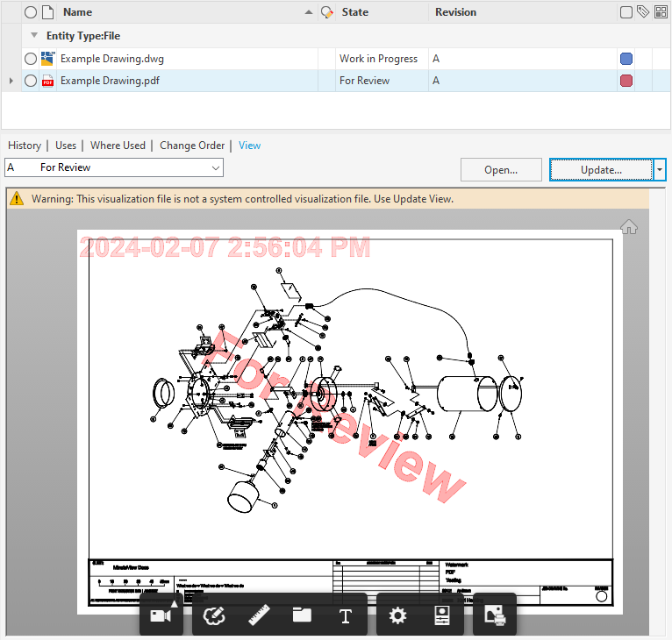Click the print icon in viewer toolbar
This screenshot has height=640, width=672.
(495, 615)
